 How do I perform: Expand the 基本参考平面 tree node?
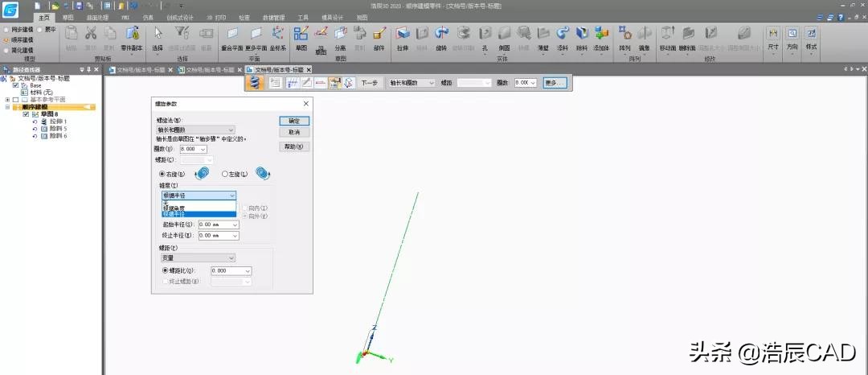tap(7, 100)
